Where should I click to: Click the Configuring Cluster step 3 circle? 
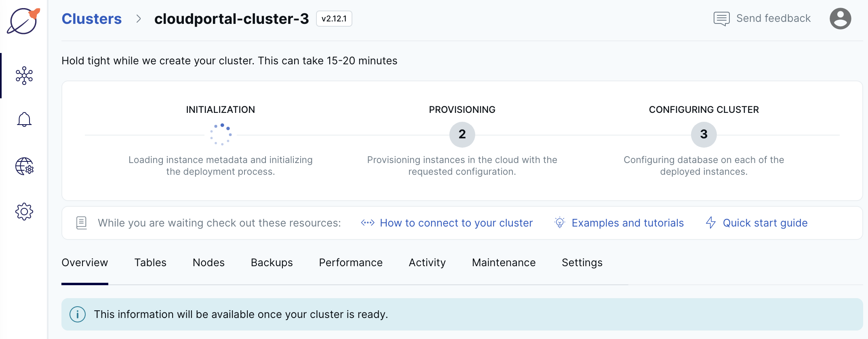pos(704,135)
